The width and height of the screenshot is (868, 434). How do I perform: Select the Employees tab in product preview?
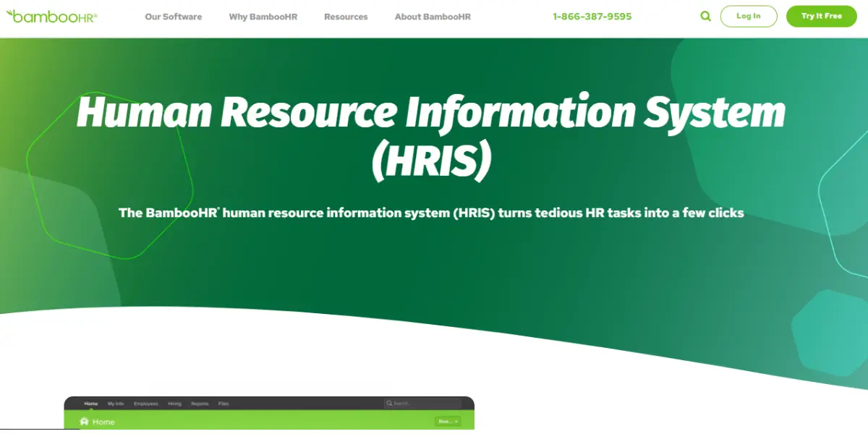pos(146,404)
